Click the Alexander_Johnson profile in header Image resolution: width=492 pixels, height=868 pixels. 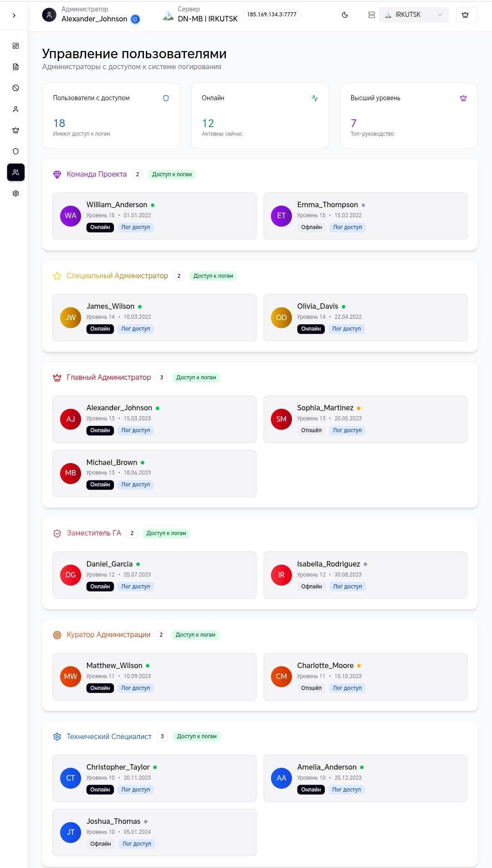coord(91,15)
